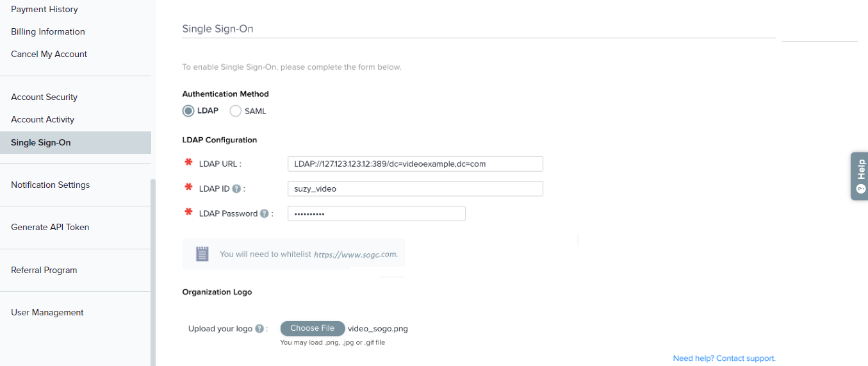Click the notepad icon in whitelist notice
This screenshot has height=366, width=868.
click(x=202, y=254)
